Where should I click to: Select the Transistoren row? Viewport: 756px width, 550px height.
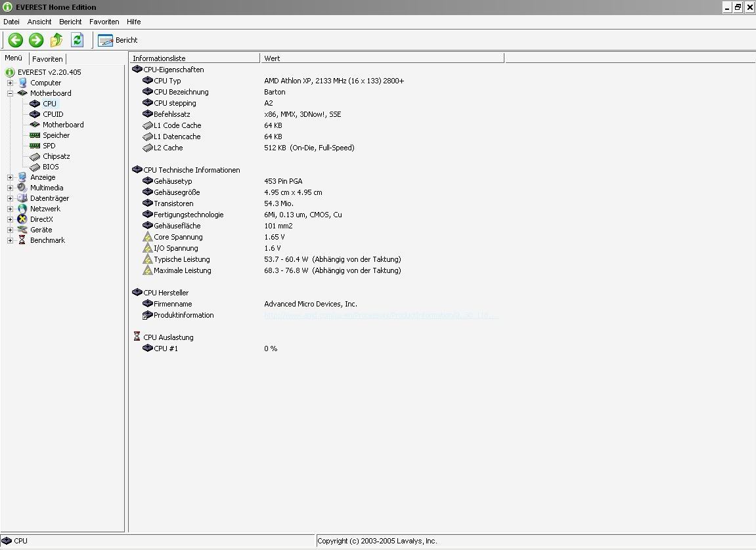(x=317, y=203)
